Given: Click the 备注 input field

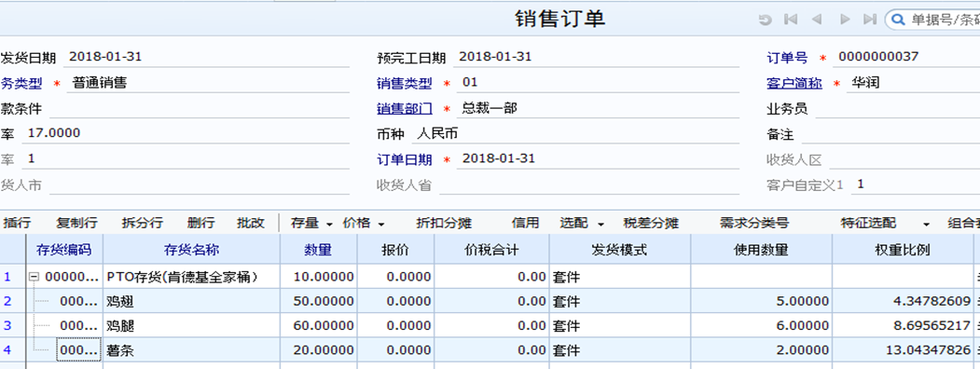Looking at the screenshot, I should tap(890, 133).
